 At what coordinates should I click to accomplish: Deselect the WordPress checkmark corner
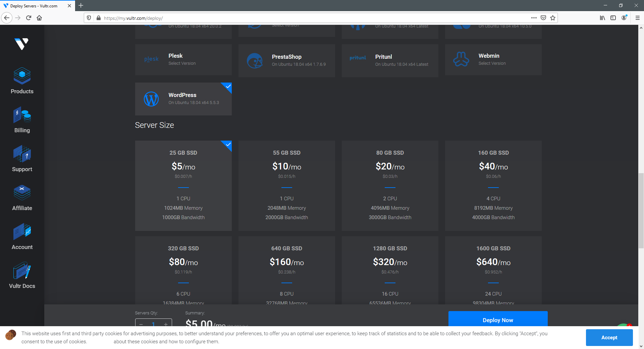click(228, 86)
